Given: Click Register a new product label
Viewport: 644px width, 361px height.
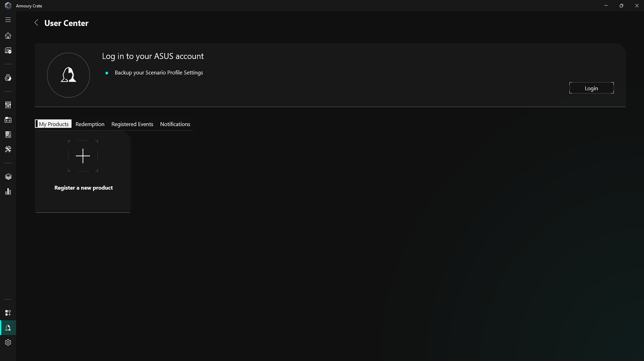Looking at the screenshot, I should click(x=84, y=188).
